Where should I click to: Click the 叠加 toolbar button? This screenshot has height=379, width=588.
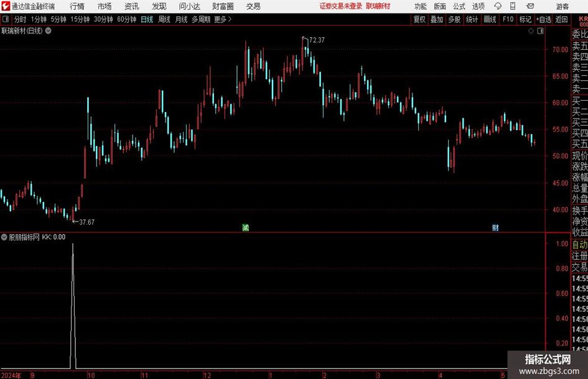tap(437, 19)
